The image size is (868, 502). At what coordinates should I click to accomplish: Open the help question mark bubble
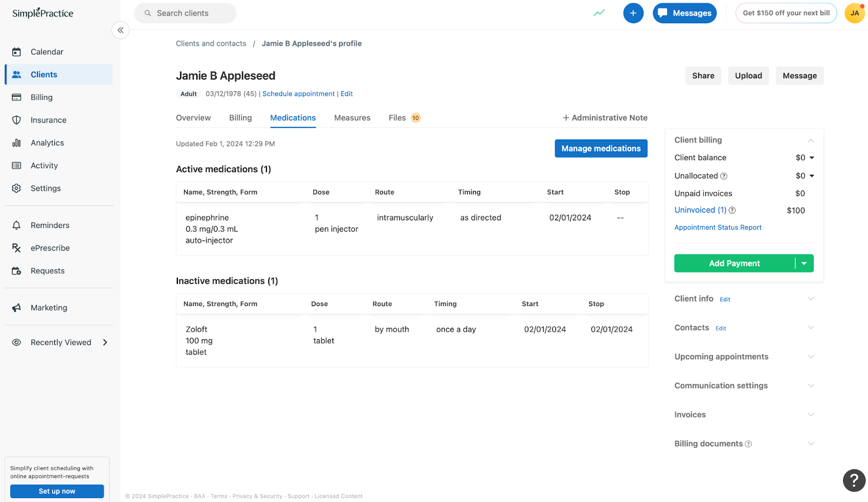(854, 480)
